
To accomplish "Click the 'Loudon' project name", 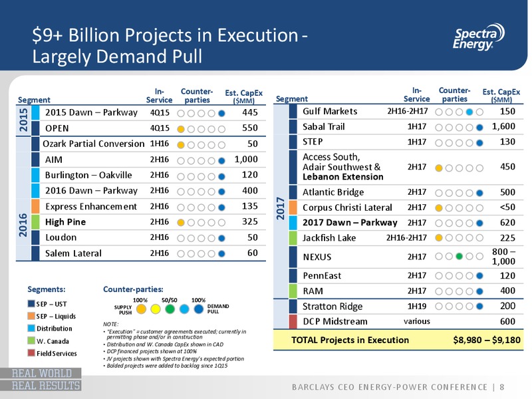I will (61, 237).
